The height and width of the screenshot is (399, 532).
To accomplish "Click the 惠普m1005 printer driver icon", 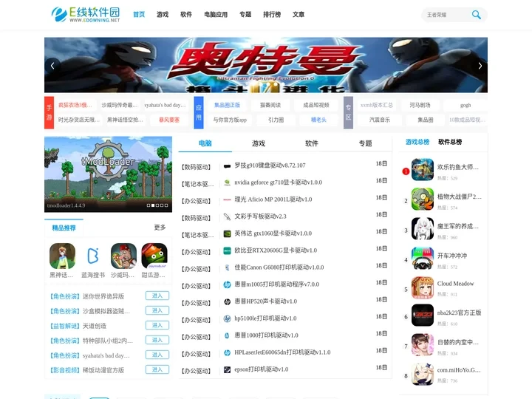I will pyautogui.click(x=227, y=284).
